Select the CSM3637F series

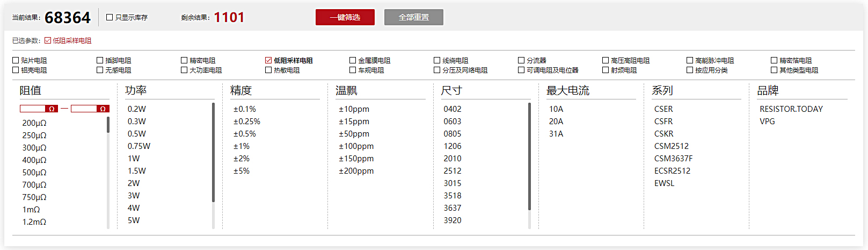coord(673,159)
